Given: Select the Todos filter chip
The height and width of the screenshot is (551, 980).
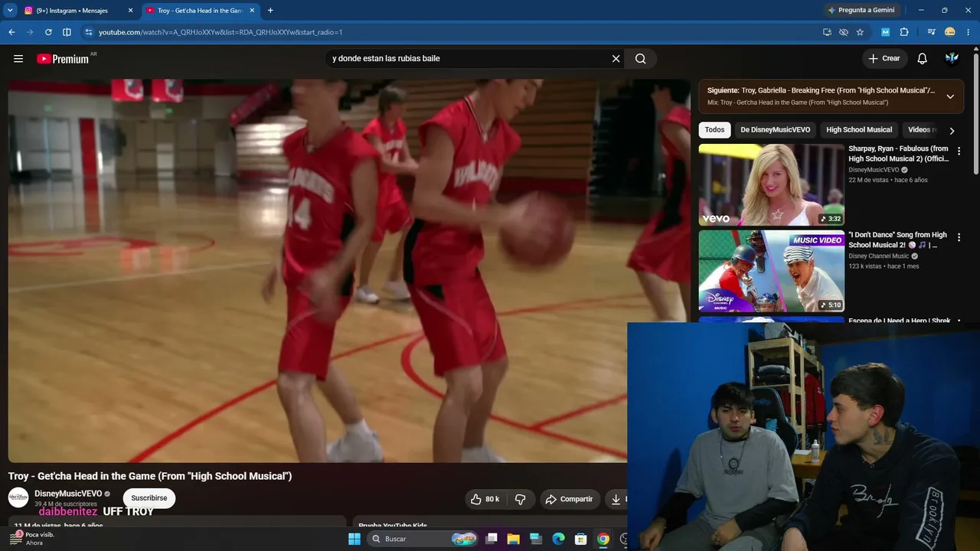Looking at the screenshot, I should coord(714,130).
